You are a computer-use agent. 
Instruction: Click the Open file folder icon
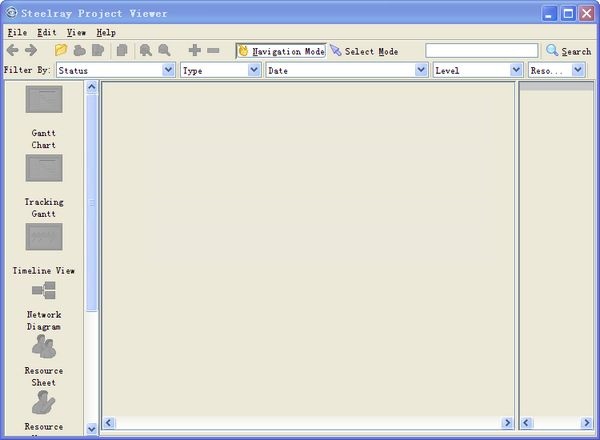click(61, 50)
